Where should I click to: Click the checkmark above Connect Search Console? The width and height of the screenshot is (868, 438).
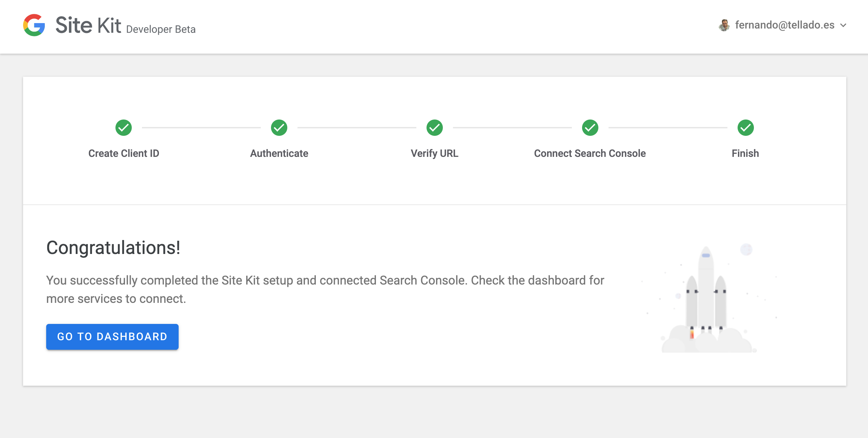590,128
